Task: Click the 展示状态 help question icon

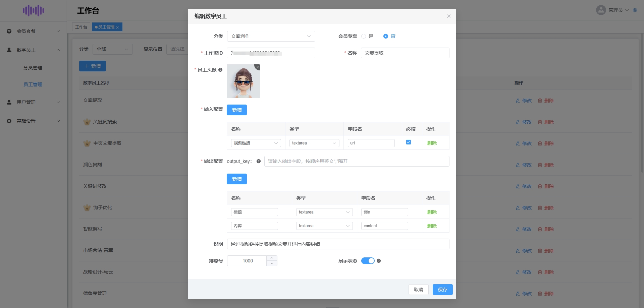Action: point(379,261)
